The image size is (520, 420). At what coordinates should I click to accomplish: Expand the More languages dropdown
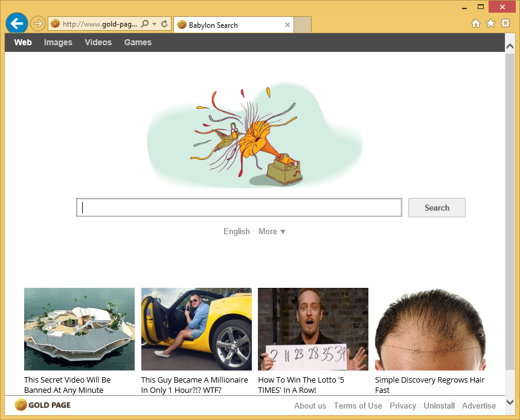(x=272, y=232)
